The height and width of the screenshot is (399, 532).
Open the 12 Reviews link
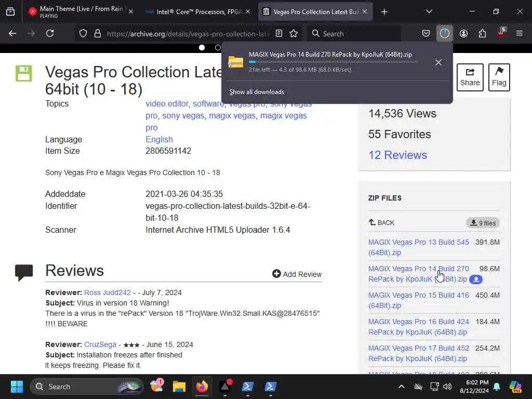pyautogui.click(x=397, y=155)
